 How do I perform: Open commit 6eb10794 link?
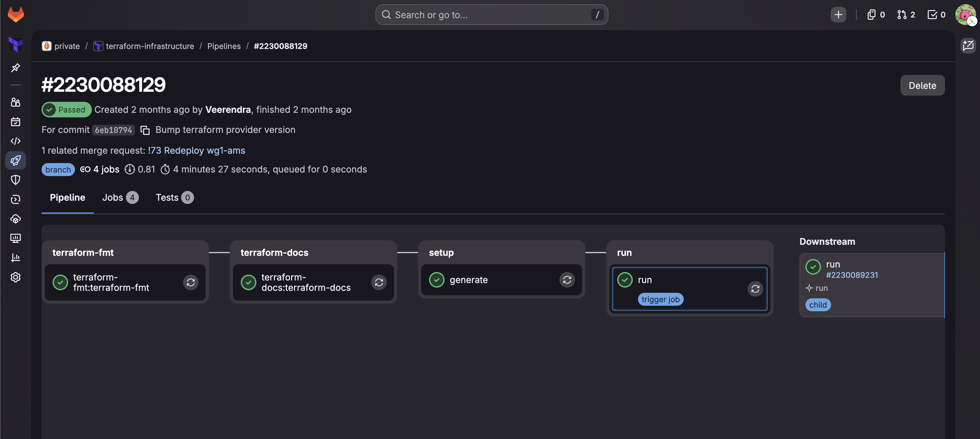[113, 130]
